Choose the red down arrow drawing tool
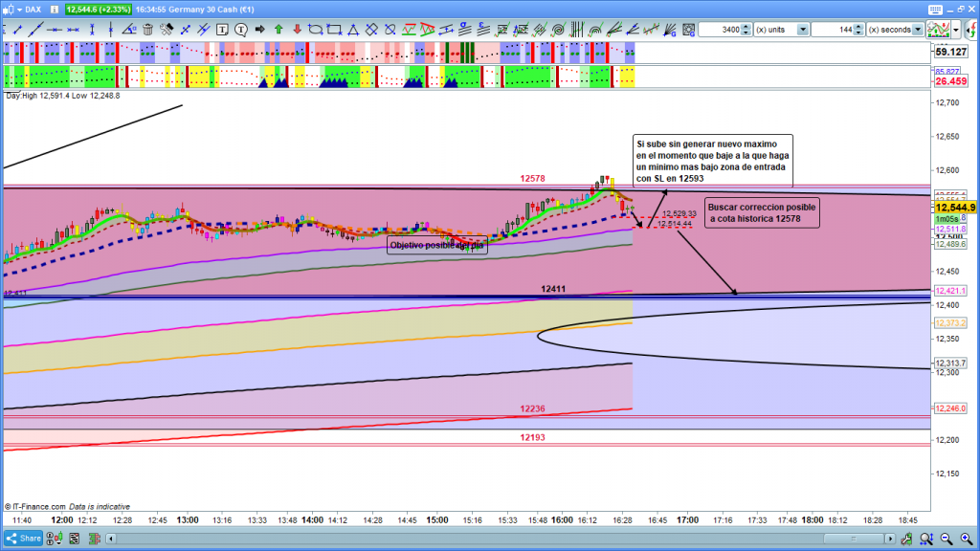 pos(297,30)
